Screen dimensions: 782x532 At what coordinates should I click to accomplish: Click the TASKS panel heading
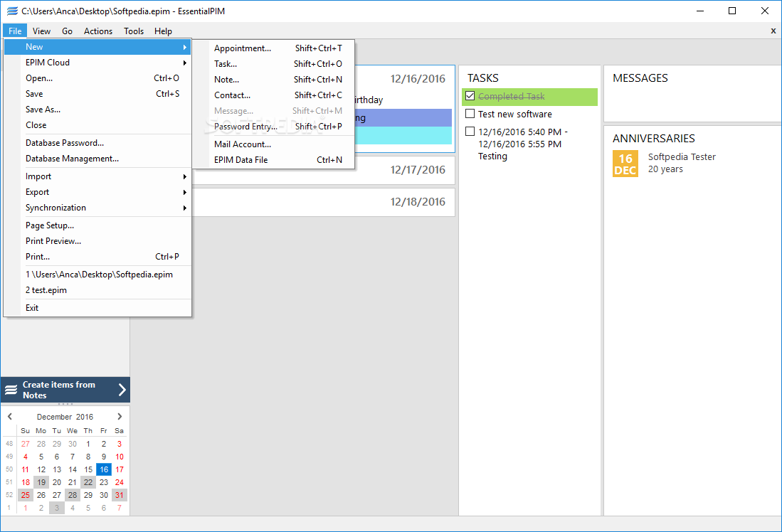tap(482, 78)
